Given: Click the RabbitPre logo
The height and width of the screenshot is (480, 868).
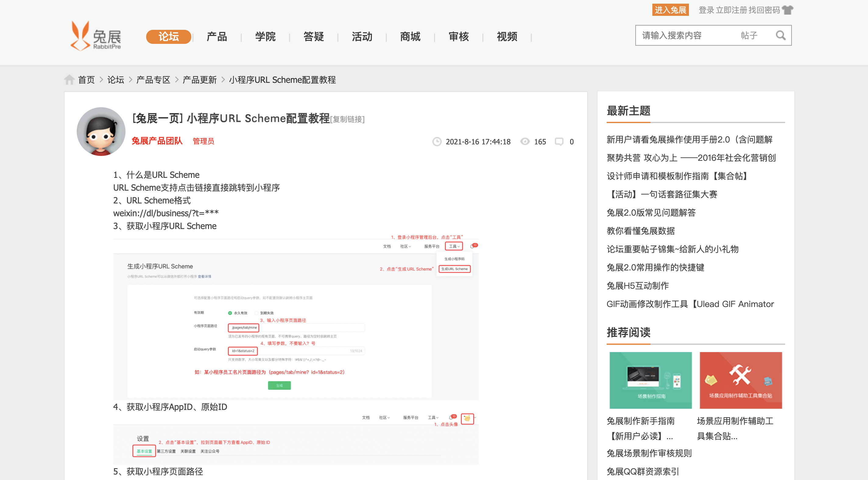Looking at the screenshot, I should (96, 36).
